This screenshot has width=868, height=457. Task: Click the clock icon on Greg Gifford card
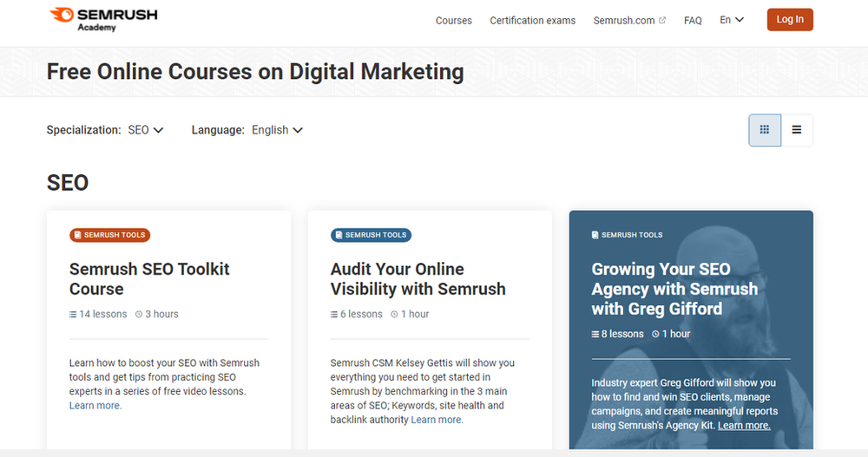tap(655, 334)
